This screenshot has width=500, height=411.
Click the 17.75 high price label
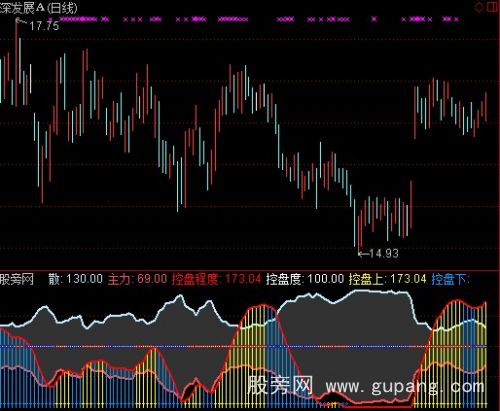point(44,26)
